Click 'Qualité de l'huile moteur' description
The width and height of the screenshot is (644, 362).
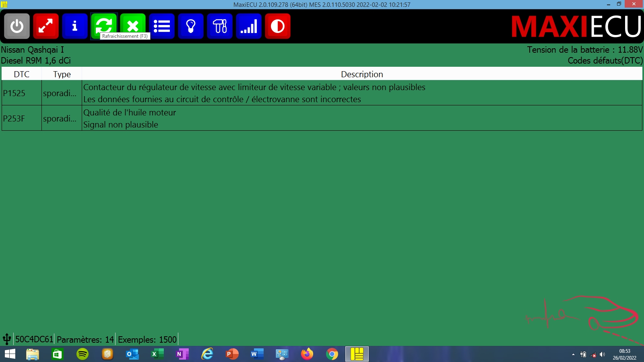(130, 113)
